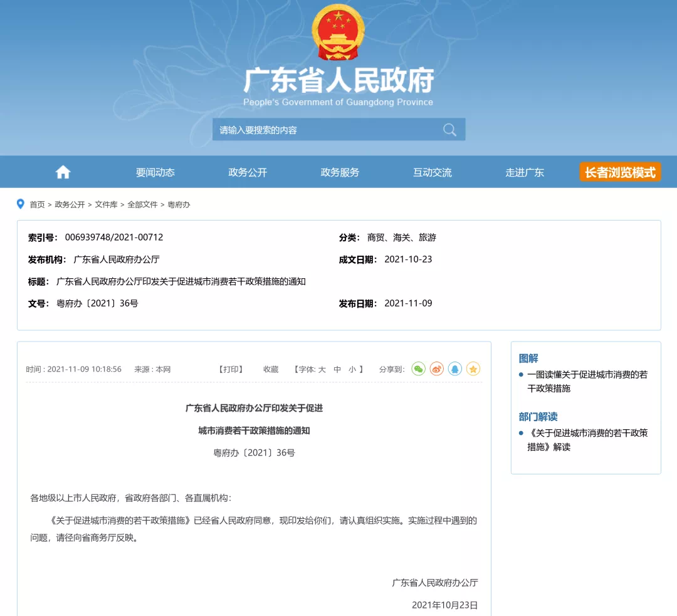Open 文件库 breadcrumb link
Image resolution: width=677 pixels, height=616 pixels.
pos(106,205)
